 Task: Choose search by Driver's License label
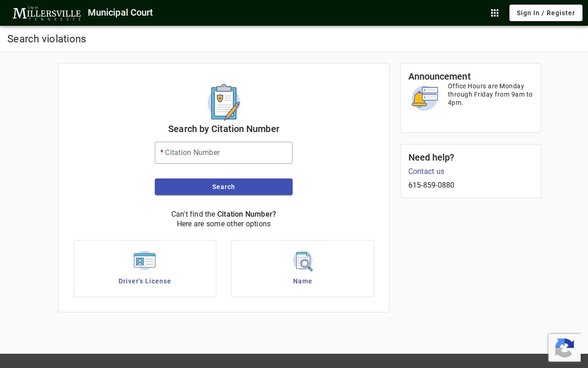pos(145,281)
